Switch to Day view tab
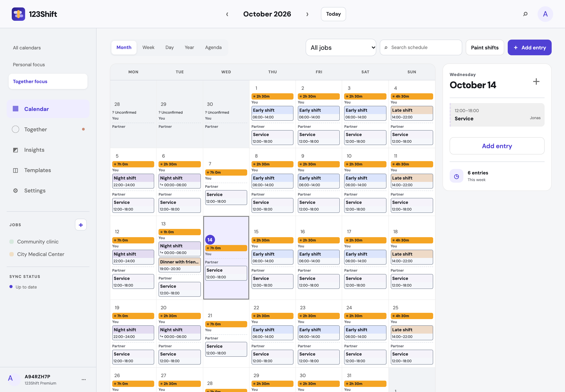 pyautogui.click(x=169, y=47)
